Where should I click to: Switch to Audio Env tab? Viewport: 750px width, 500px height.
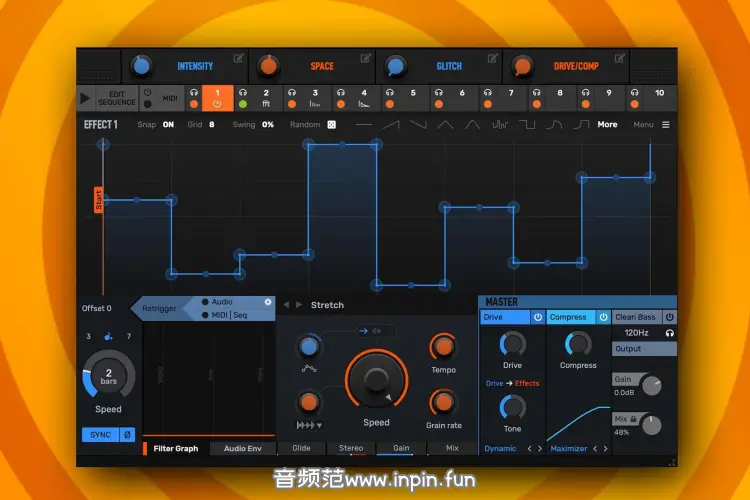[x=243, y=448]
